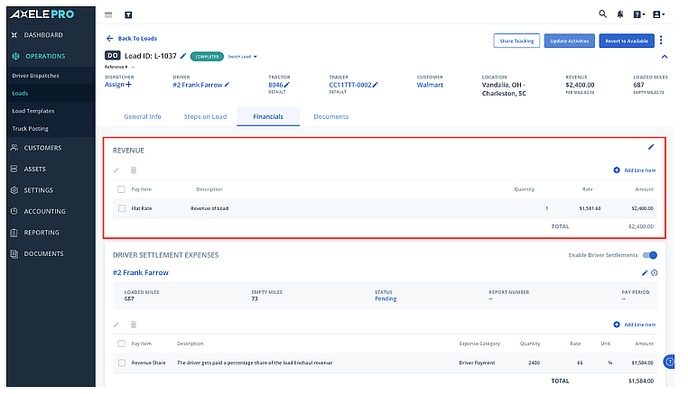The height and width of the screenshot is (394, 688).
Task: Check the Revenue header Pay Item checkbox
Action: tap(122, 189)
